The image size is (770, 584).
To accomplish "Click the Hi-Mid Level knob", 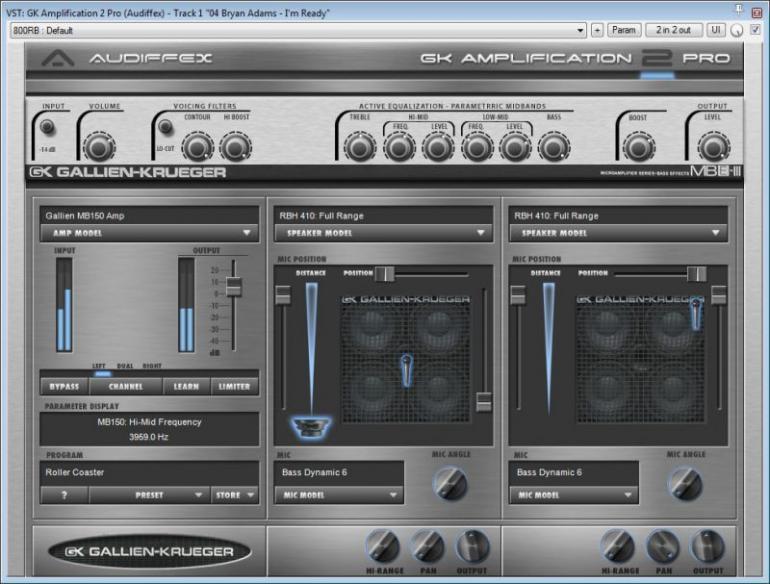I will [x=438, y=147].
